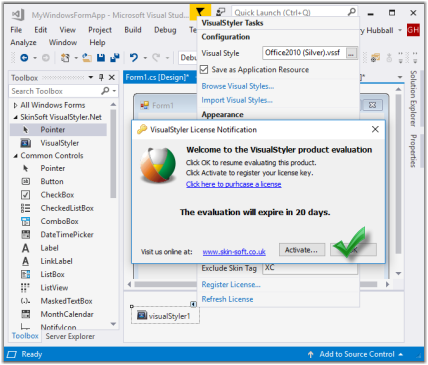
Task: Click the feedback icon beside Quick Launch
Action: click(220, 12)
